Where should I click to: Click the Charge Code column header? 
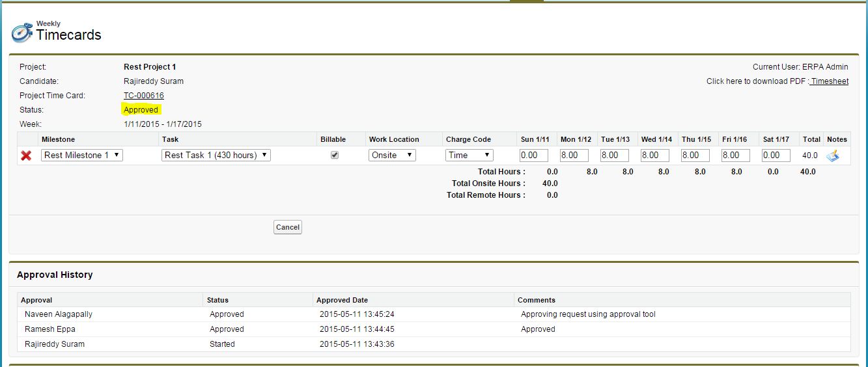tap(468, 139)
